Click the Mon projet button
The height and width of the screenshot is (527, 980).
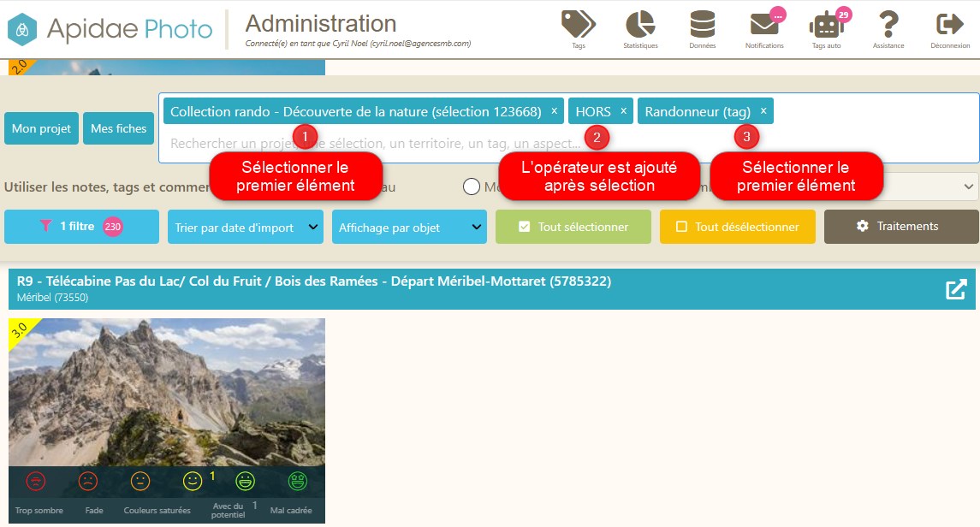click(41, 128)
